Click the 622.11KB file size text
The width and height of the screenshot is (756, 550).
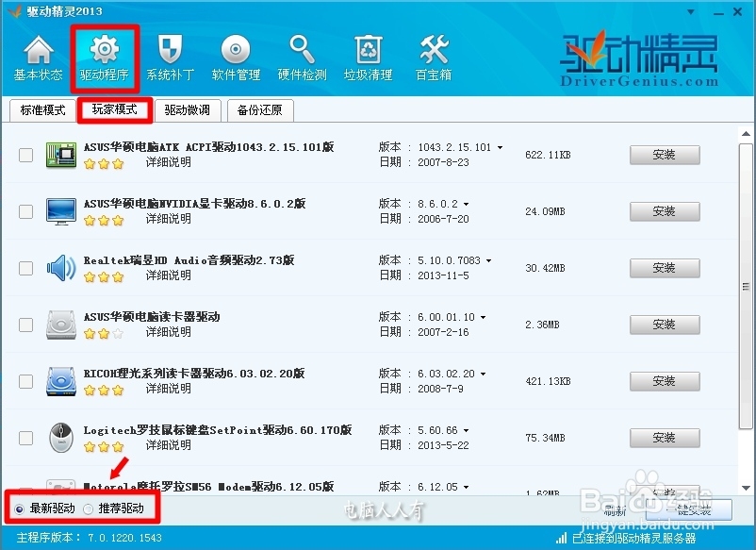click(x=549, y=156)
